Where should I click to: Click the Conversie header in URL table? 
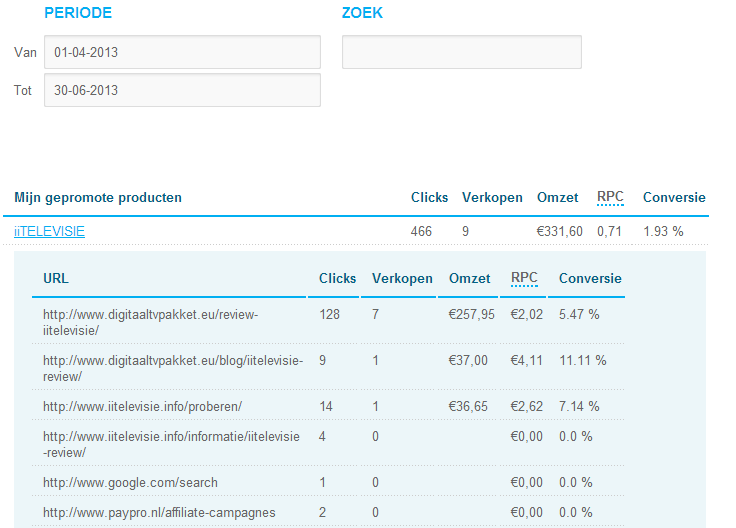coord(590,278)
